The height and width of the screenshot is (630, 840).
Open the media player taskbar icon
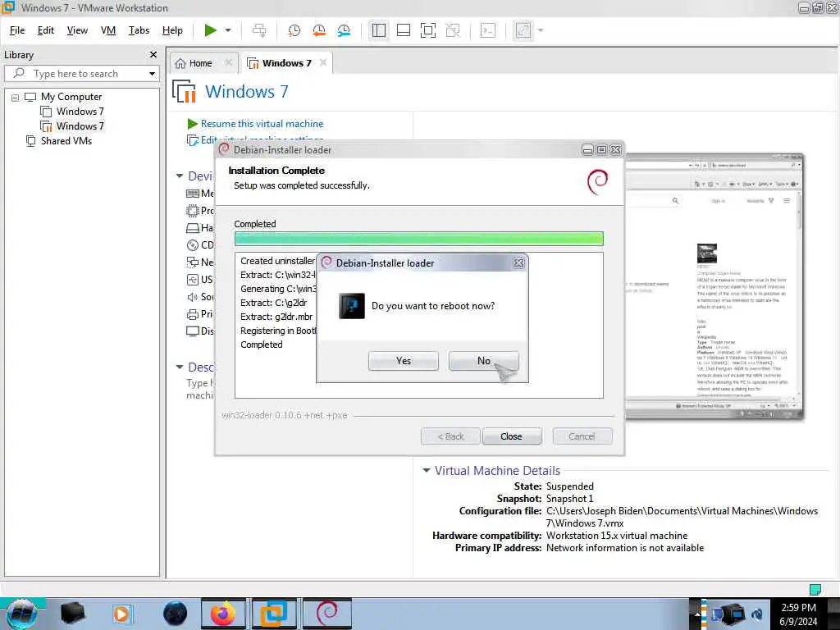[121, 614]
